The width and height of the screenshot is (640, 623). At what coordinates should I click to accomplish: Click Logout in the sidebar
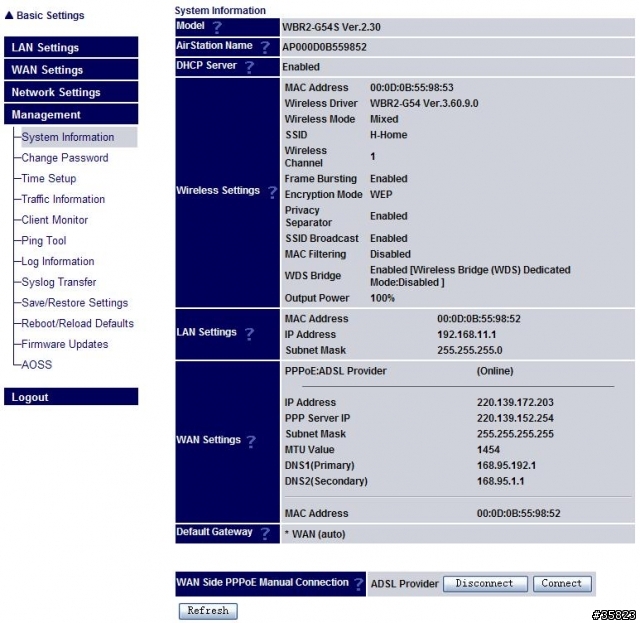tap(71, 397)
